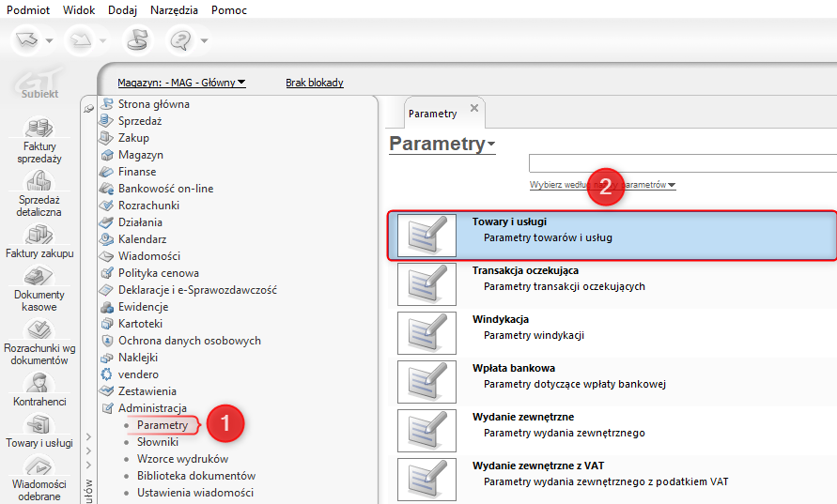Click the flag home toolbar icon

coord(138,40)
